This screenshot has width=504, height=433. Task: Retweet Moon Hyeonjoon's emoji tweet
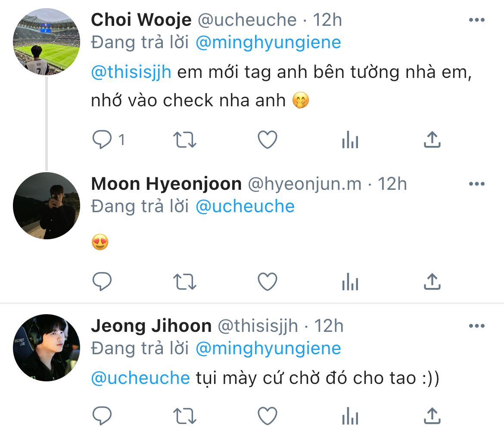coord(184,282)
